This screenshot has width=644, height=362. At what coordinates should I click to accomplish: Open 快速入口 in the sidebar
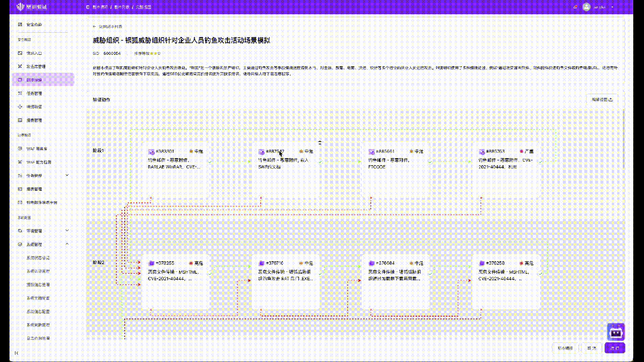[34, 53]
